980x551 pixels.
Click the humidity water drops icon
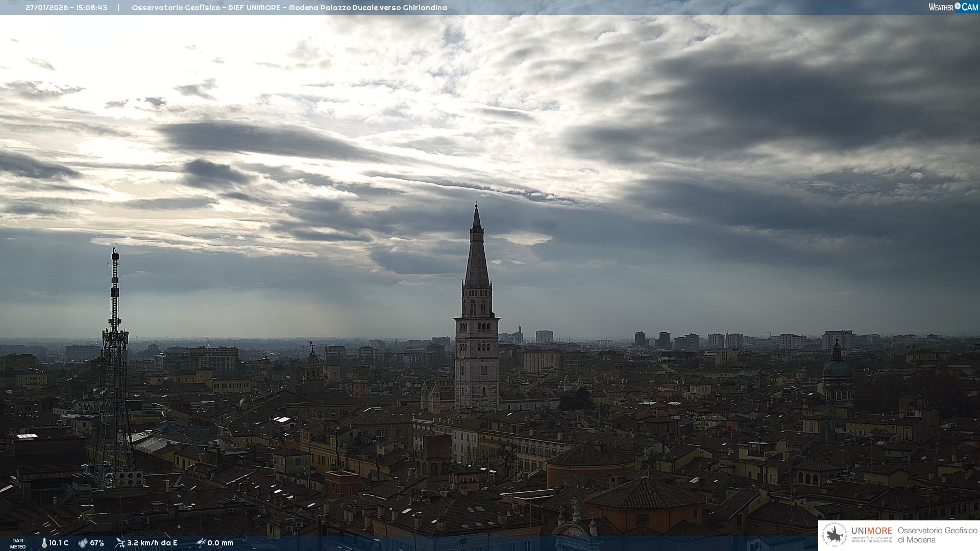point(83,543)
